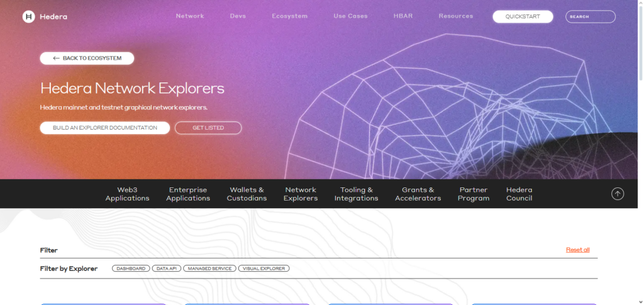
Task: Click the Hedera logo icon
Action: click(29, 17)
